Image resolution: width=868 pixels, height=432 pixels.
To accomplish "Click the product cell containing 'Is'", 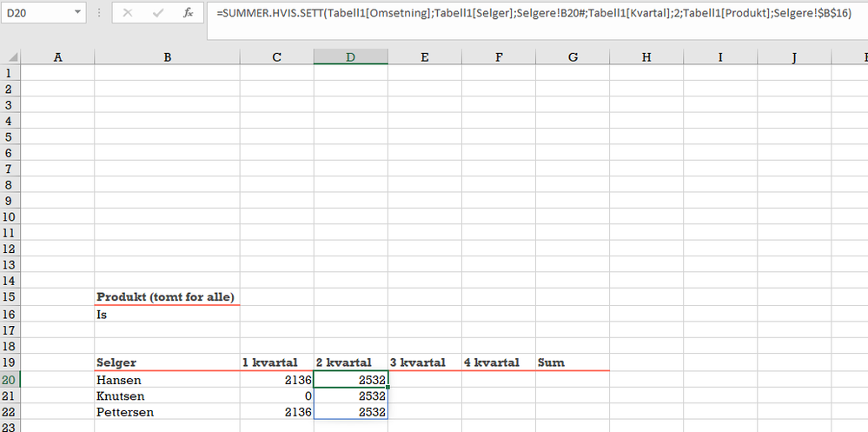I will pyautogui.click(x=167, y=314).
